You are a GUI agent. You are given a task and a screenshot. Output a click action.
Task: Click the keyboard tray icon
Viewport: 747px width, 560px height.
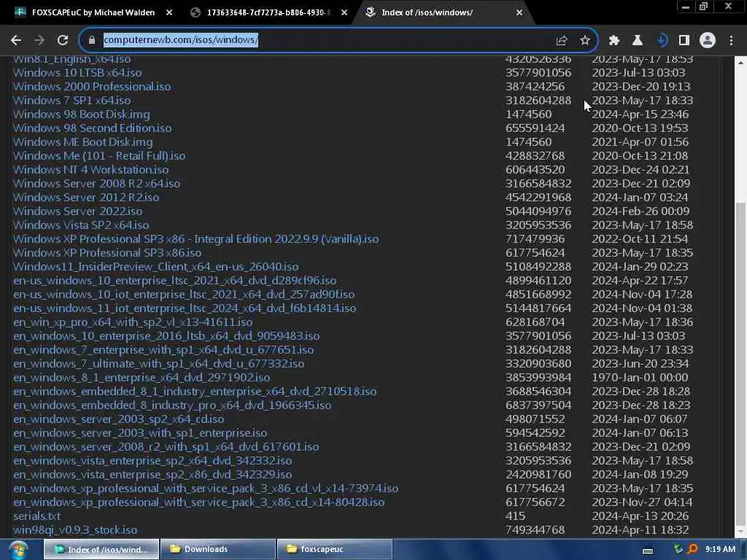pyautogui.click(x=648, y=551)
